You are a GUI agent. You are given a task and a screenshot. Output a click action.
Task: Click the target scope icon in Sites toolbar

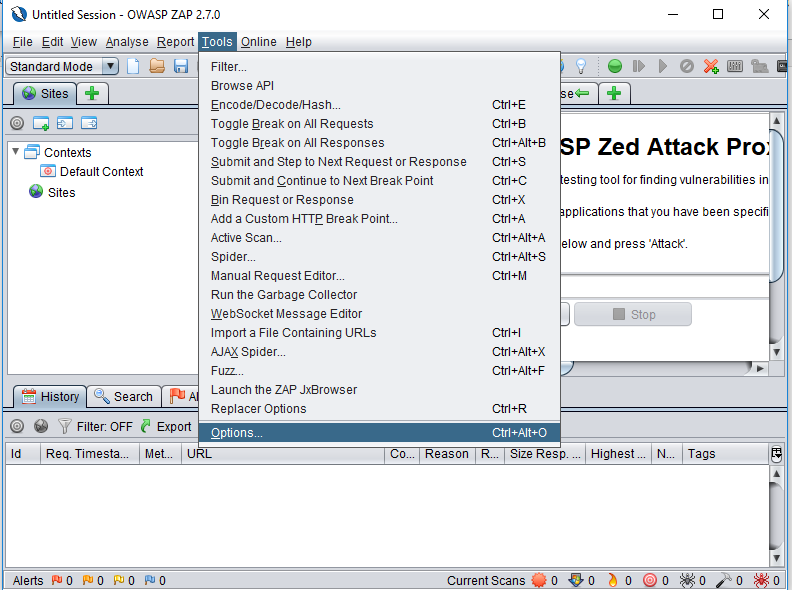click(17, 123)
